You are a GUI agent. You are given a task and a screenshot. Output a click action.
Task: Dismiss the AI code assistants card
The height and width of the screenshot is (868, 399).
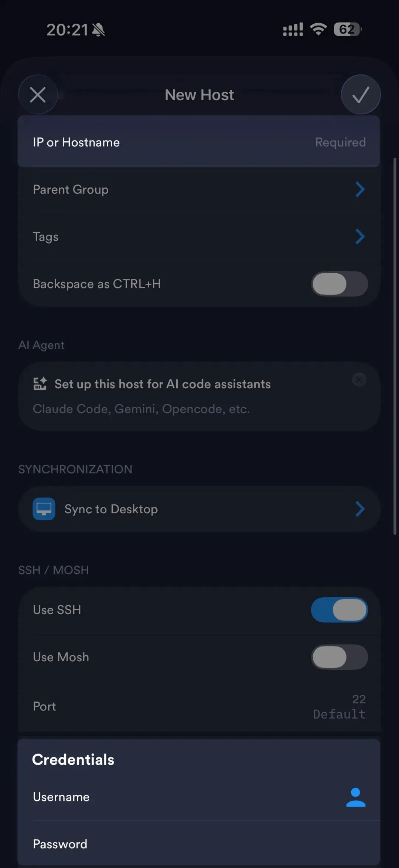[x=359, y=380]
